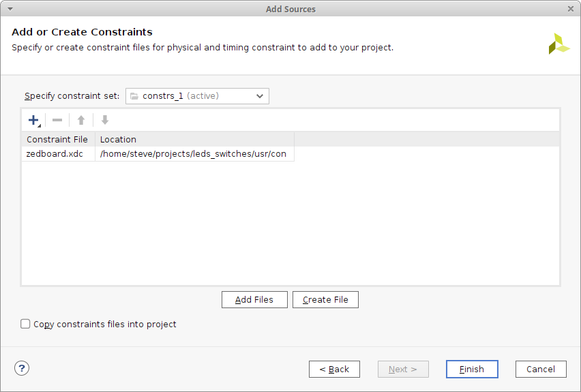This screenshot has width=581, height=392.
Task: Select the zedboard.xdc file row
Action: point(55,154)
